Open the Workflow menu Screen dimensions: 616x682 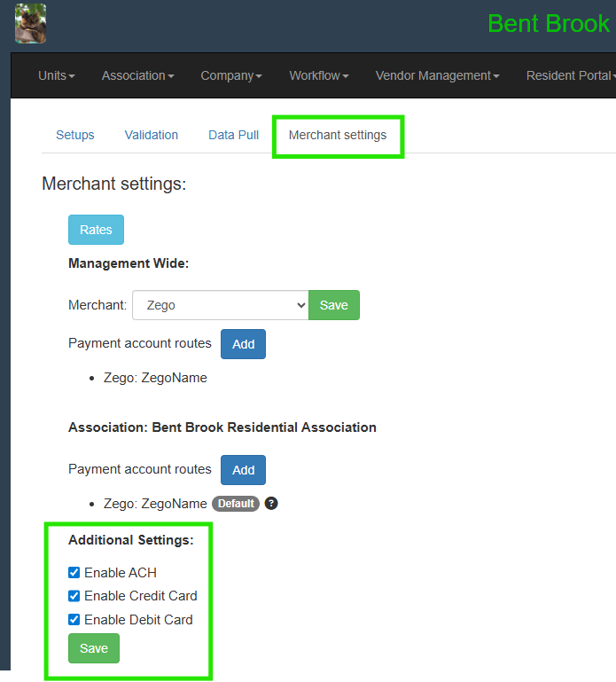pyautogui.click(x=318, y=76)
